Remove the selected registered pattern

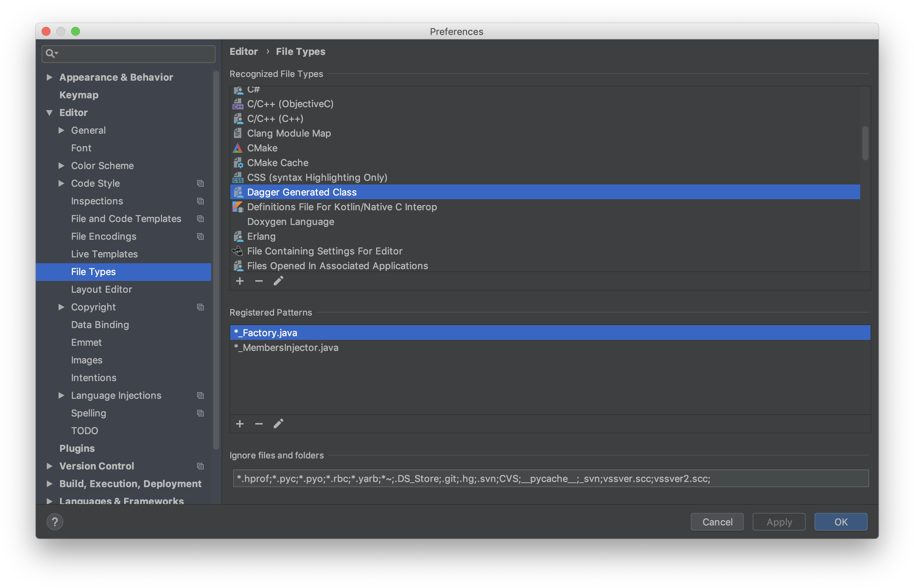tap(259, 424)
